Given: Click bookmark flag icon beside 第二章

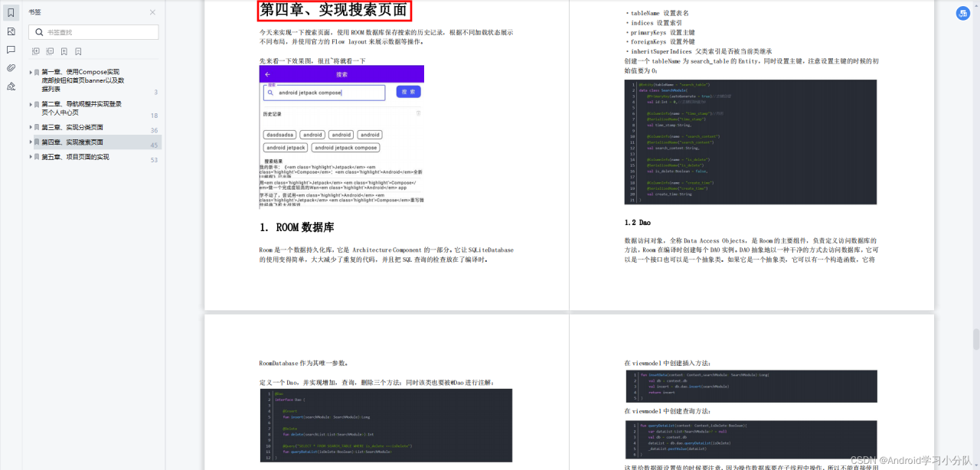Looking at the screenshot, I should [x=37, y=104].
